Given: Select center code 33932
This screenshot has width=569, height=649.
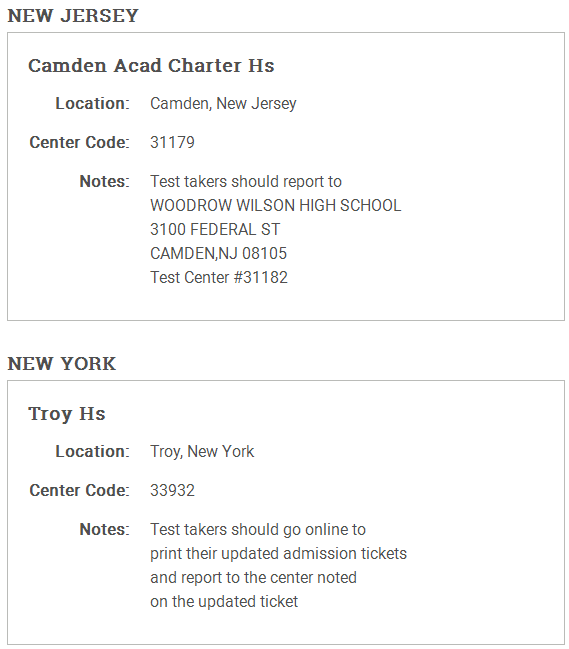Looking at the screenshot, I should tap(172, 490).
